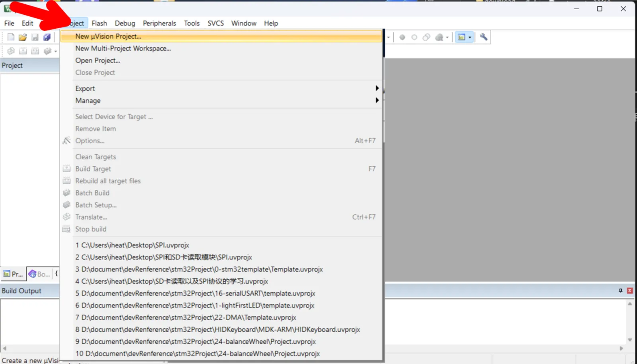Click the Build icon in build toolbar
The width and height of the screenshot is (637, 364).
tap(23, 51)
